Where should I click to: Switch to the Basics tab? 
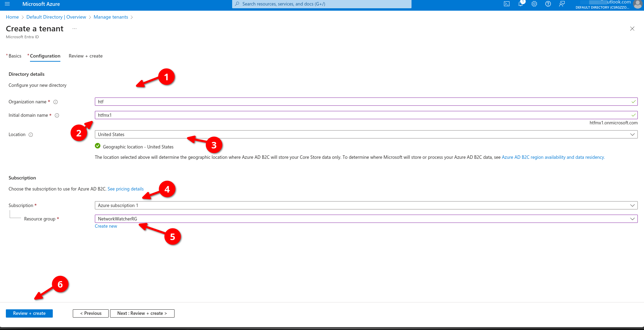click(15, 56)
